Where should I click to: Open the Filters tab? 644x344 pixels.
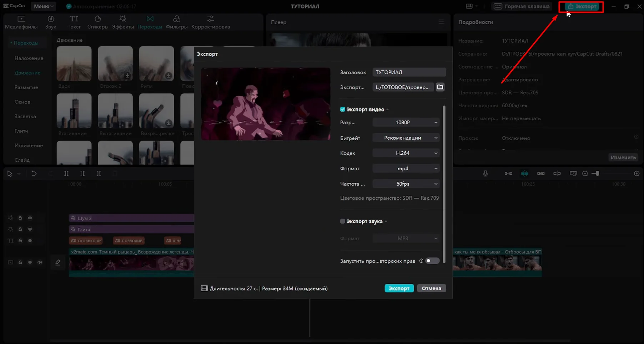pyautogui.click(x=176, y=22)
